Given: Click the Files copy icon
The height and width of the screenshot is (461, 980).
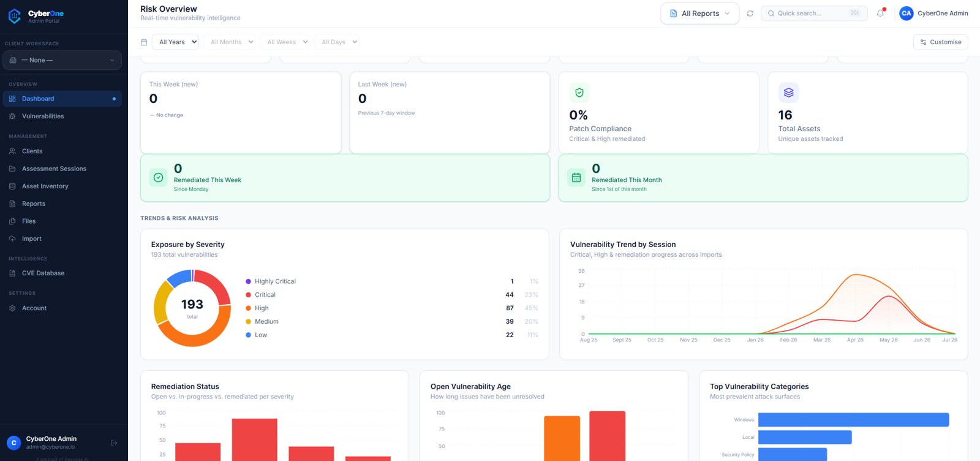Looking at the screenshot, I should 12,221.
